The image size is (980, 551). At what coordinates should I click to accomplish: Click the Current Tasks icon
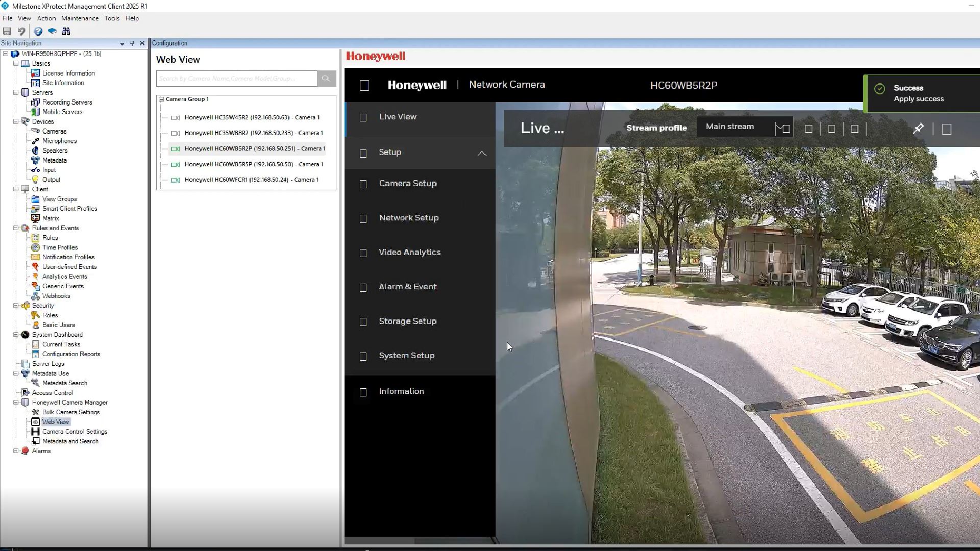click(35, 344)
